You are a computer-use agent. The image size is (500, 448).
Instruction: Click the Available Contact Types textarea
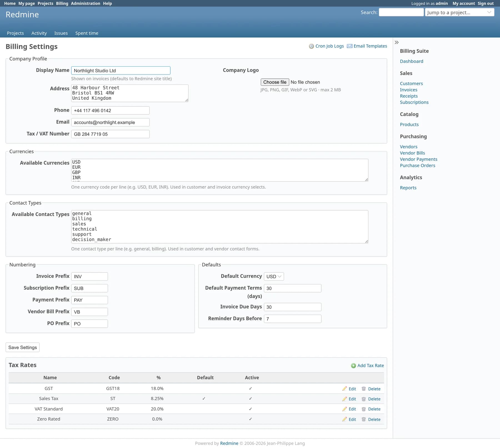point(219,227)
